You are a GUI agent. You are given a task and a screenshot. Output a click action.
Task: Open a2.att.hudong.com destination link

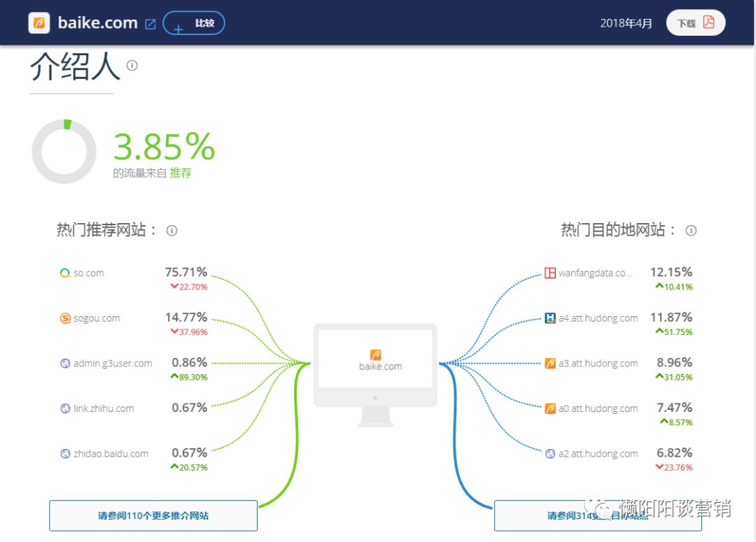pyautogui.click(x=598, y=454)
